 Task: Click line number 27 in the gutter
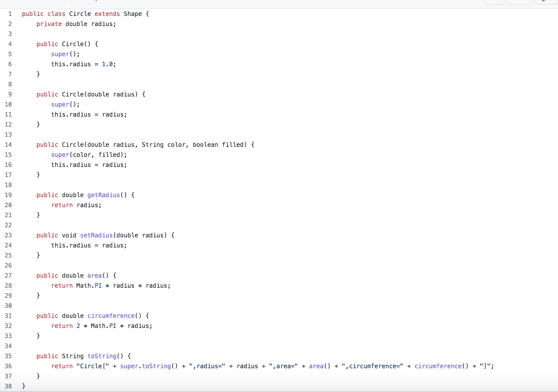(x=8, y=276)
